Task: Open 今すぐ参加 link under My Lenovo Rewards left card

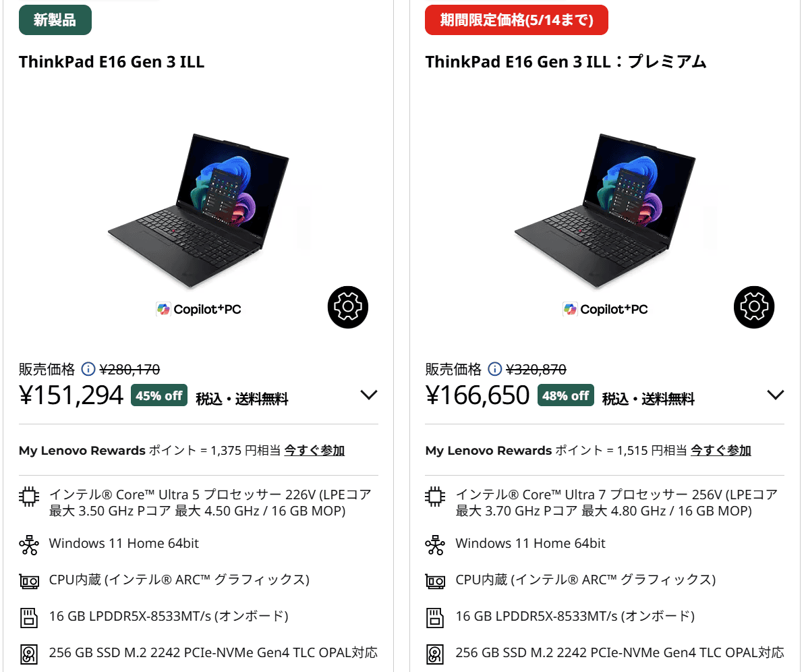Action: [314, 450]
